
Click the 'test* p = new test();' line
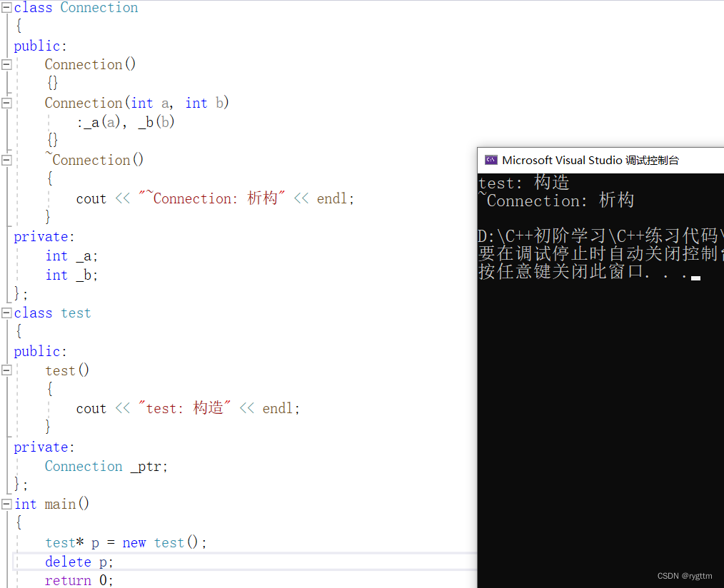tap(126, 542)
